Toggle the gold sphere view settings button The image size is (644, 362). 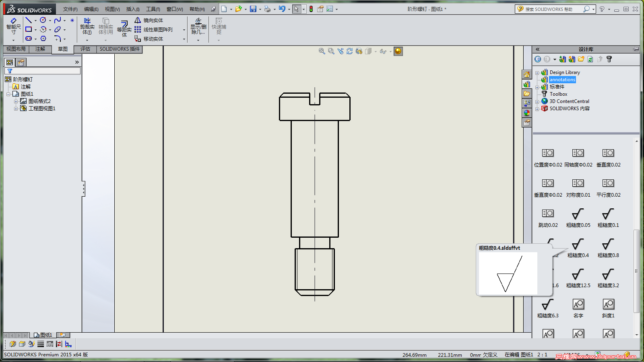tap(398, 51)
